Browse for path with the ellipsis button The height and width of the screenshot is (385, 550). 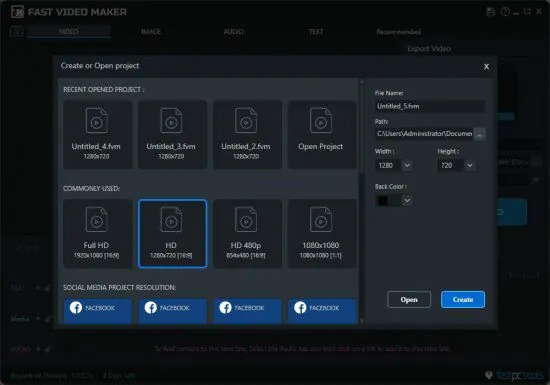pos(479,134)
